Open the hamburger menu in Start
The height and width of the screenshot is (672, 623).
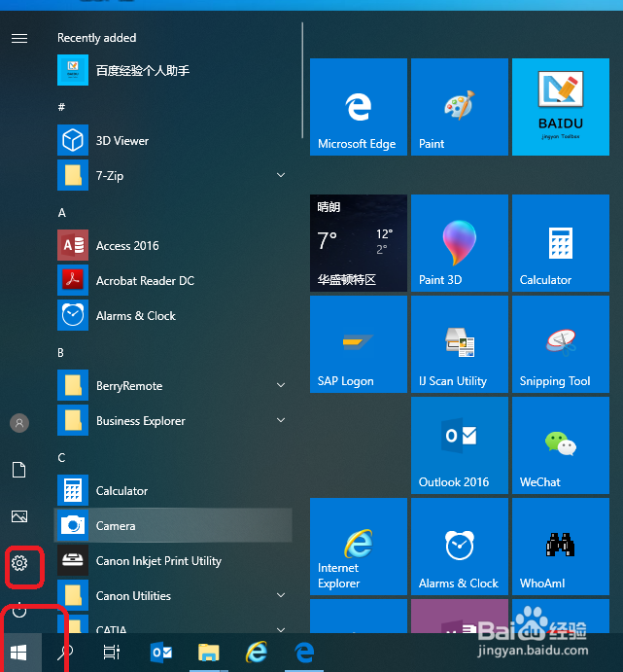[19, 39]
